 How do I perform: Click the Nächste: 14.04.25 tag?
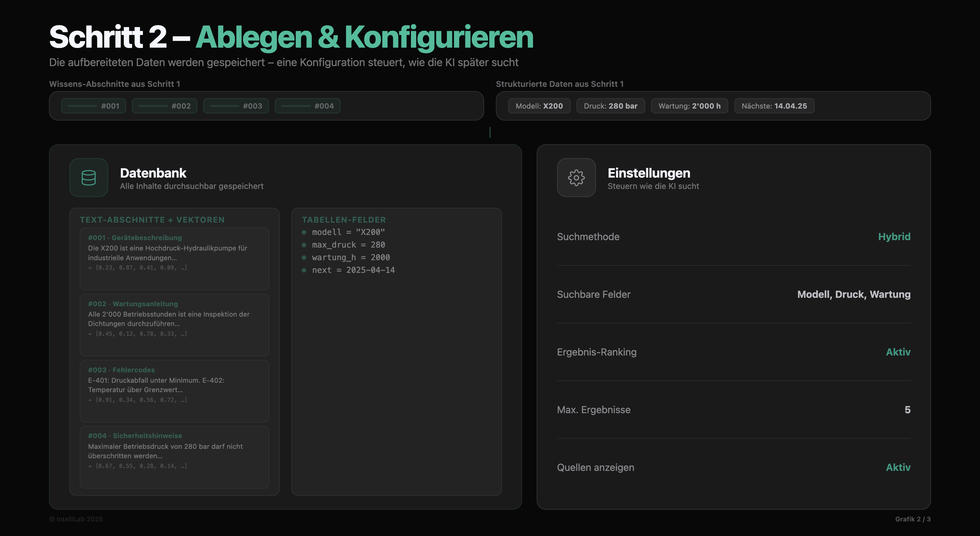[774, 106]
